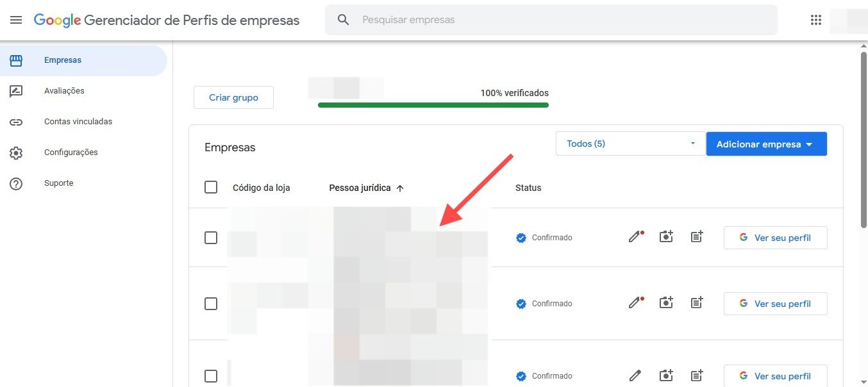Click the add photo icon on first row
868x387 pixels.
click(665, 236)
